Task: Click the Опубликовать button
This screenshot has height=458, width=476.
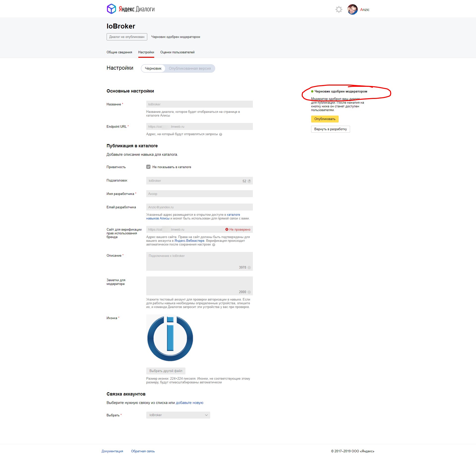Action: click(x=325, y=119)
